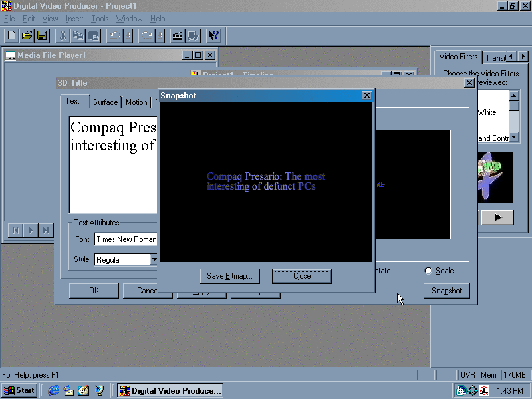Click the video filter preview thumbnail
The width and height of the screenshot is (532, 399).
coord(495,178)
